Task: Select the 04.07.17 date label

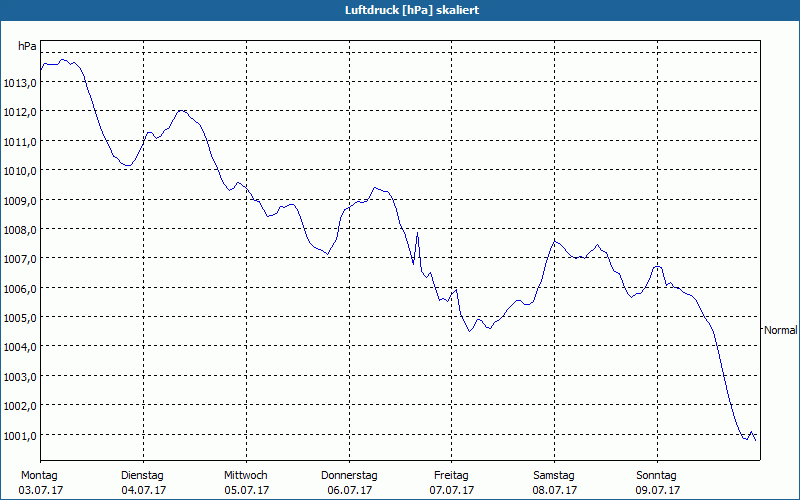Action: click(x=143, y=490)
